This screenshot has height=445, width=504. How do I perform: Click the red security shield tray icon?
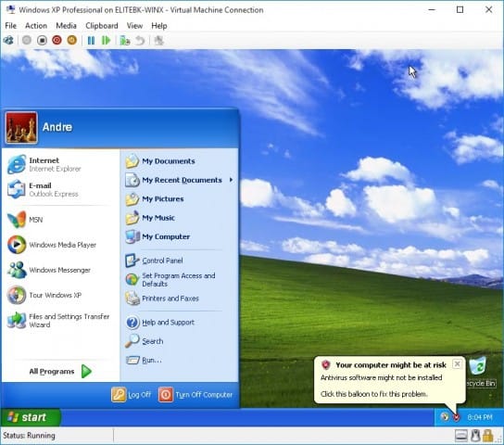pyautogui.click(x=456, y=417)
